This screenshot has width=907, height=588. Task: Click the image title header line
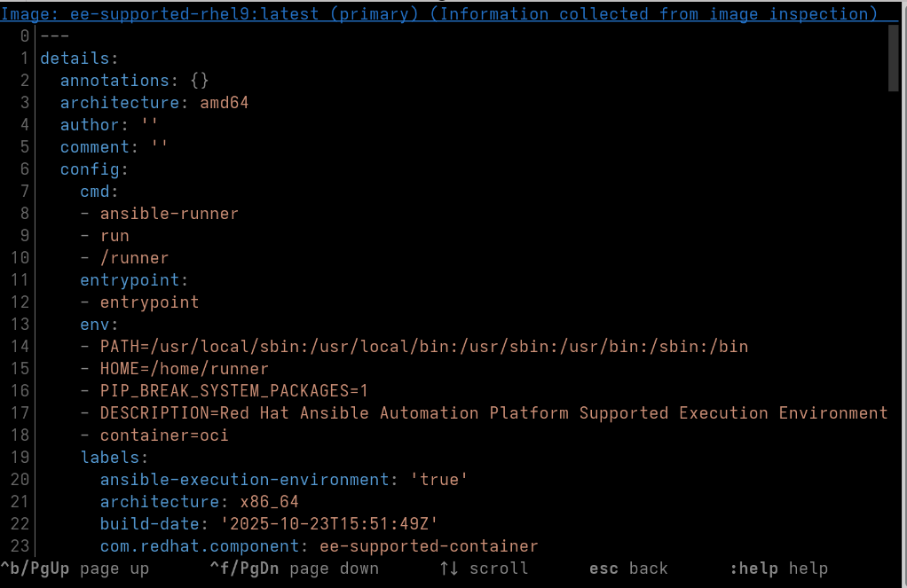click(439, 13)
